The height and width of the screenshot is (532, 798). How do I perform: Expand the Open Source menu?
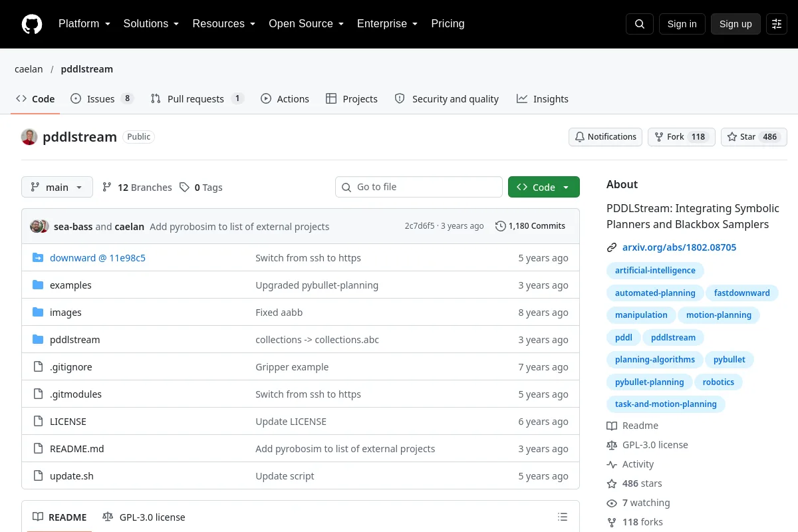[306, 24]
